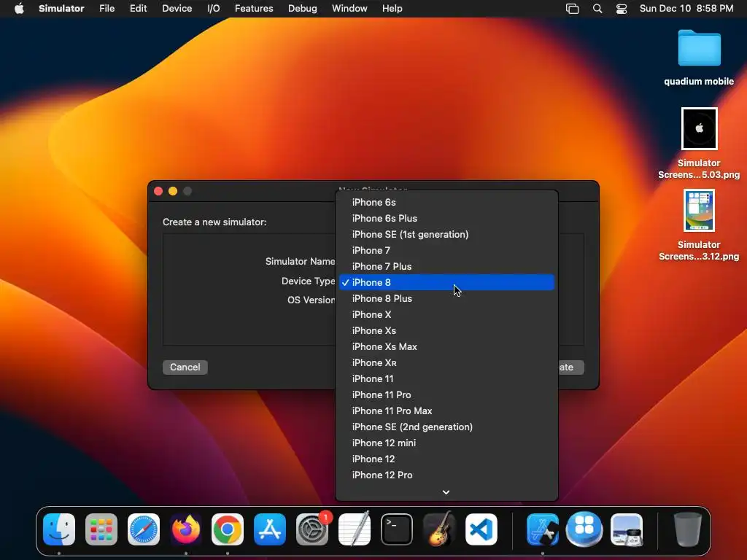Screen dimensions: 747x560
Task: Choose iPhone SE (1st generation)
Action: (x=446, y=234)
